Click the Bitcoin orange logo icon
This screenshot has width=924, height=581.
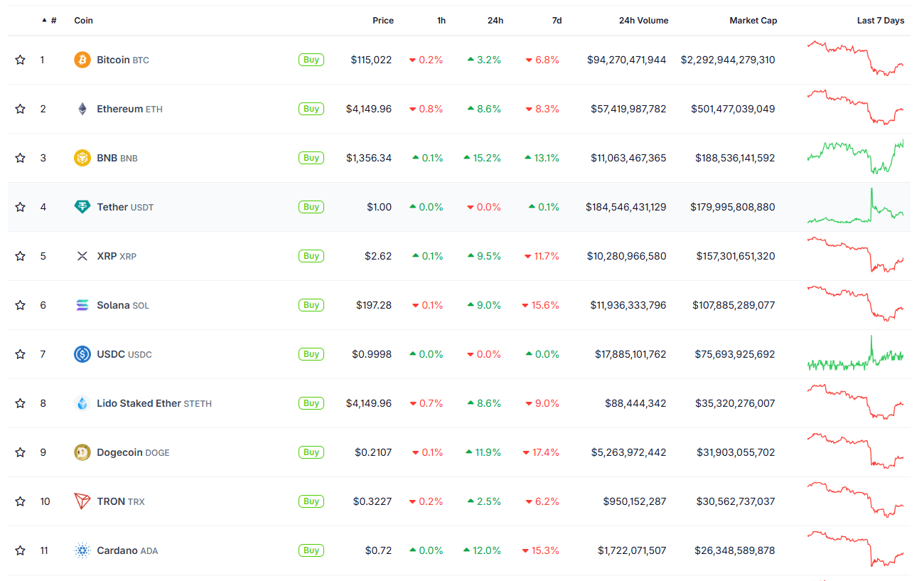(82, 60)
